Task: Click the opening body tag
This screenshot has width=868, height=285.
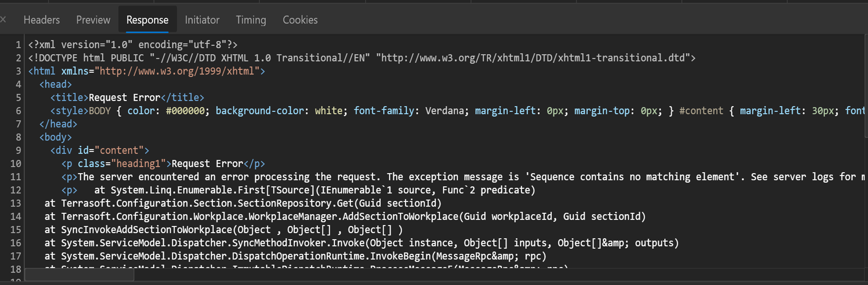Action: [x=56, y=137]
